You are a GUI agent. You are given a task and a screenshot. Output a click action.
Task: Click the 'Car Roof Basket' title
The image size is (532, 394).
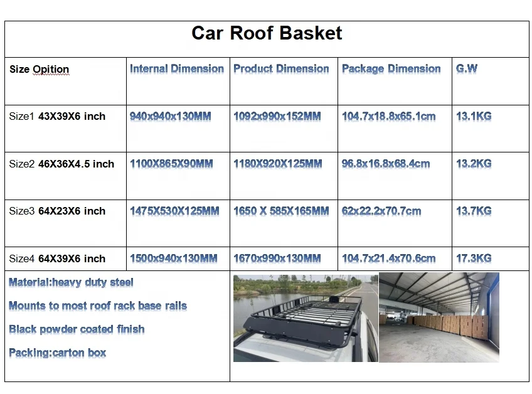[267, 33]
